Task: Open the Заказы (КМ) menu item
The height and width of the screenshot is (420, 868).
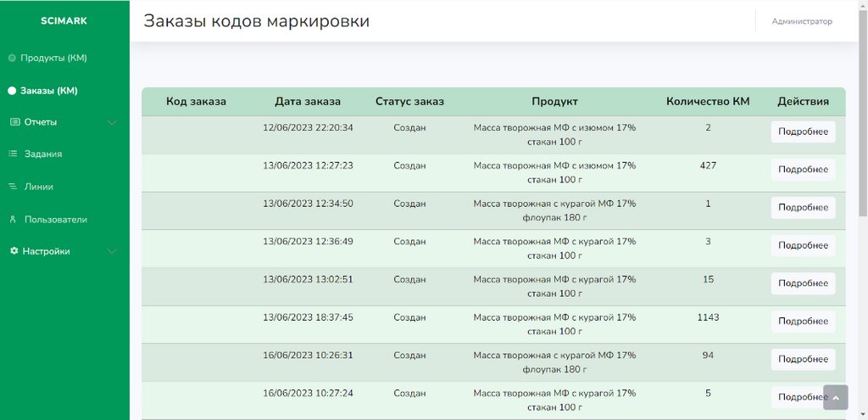Action: [x=48, y=91]
